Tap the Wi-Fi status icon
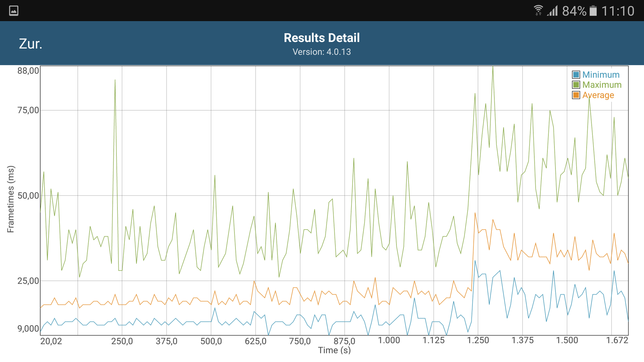Screen dimensions: 644x362 [538, 11]
